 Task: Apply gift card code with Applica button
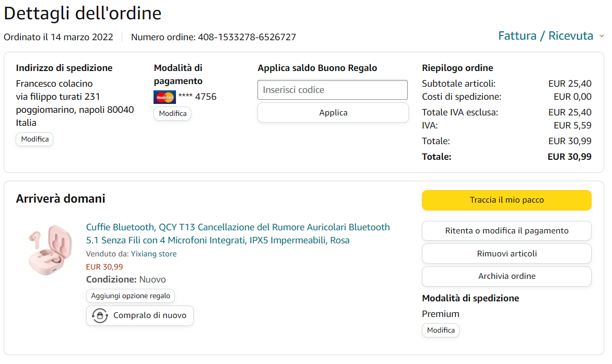point(333,113)
